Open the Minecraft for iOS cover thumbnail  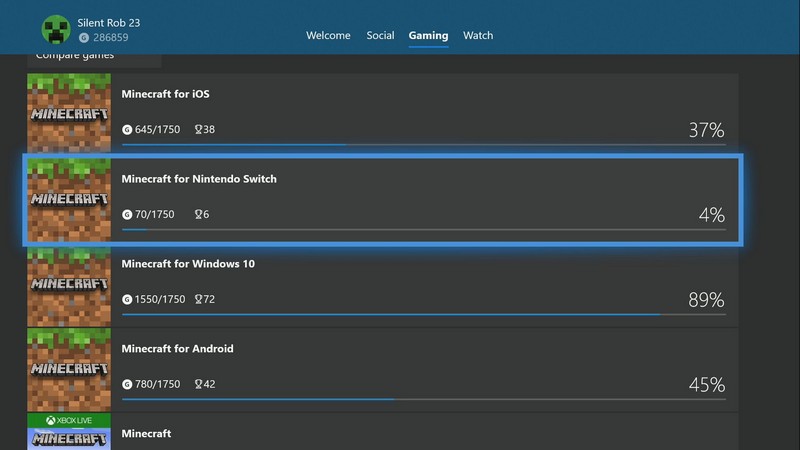69,112
